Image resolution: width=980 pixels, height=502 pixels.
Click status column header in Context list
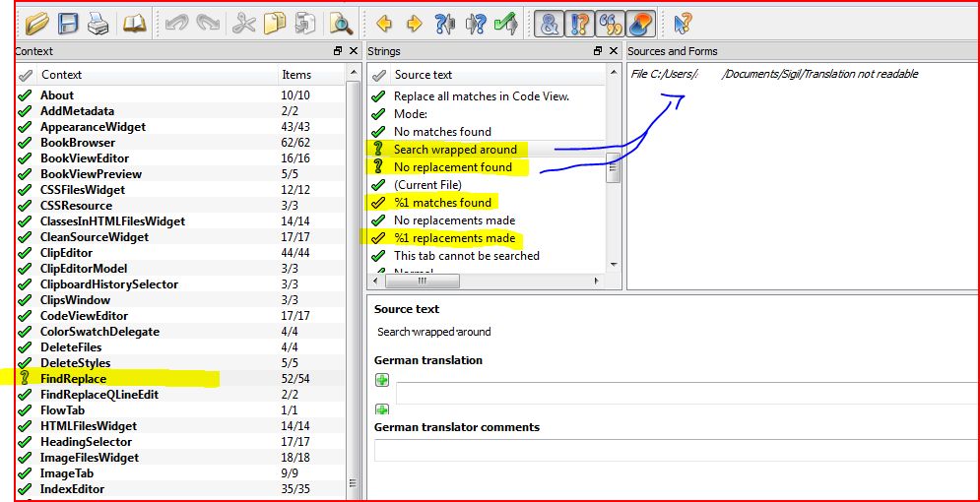pos(25,75)
